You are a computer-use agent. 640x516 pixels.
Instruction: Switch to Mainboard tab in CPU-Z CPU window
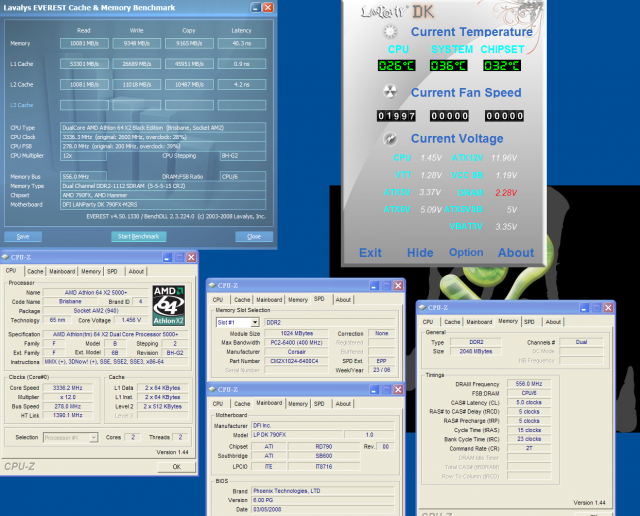62,271
